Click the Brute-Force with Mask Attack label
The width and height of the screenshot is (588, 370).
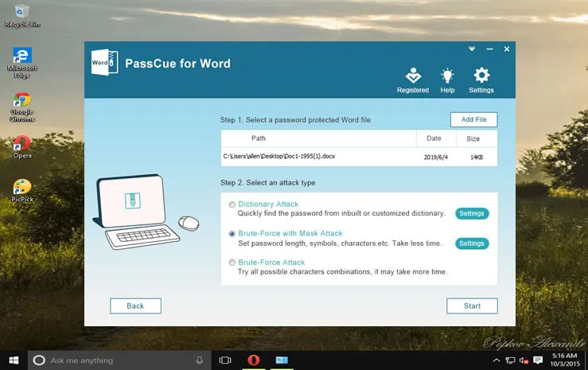point(290,233)
